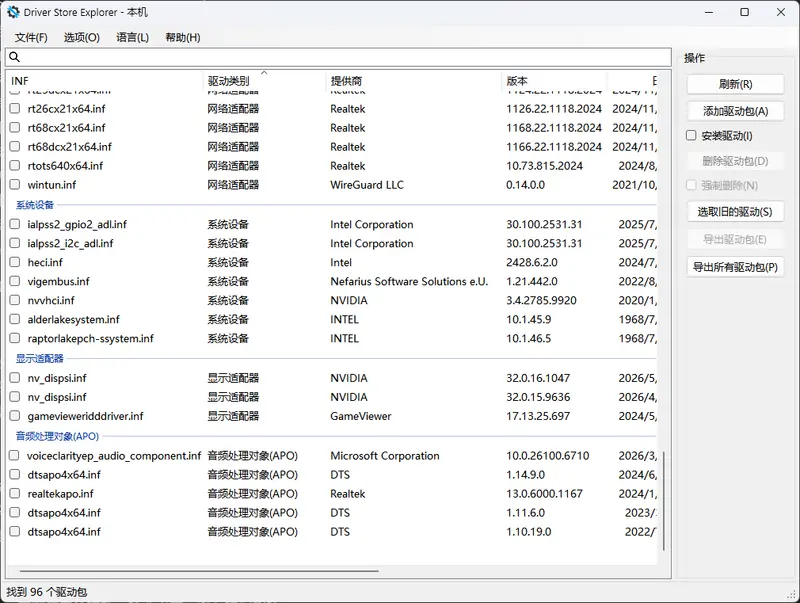The height and width of the screenshot is (603, 800).
Task: Check the dtsapo4x64.inf version 1.11.6.0 checkbox
Action: coord(15,513)
